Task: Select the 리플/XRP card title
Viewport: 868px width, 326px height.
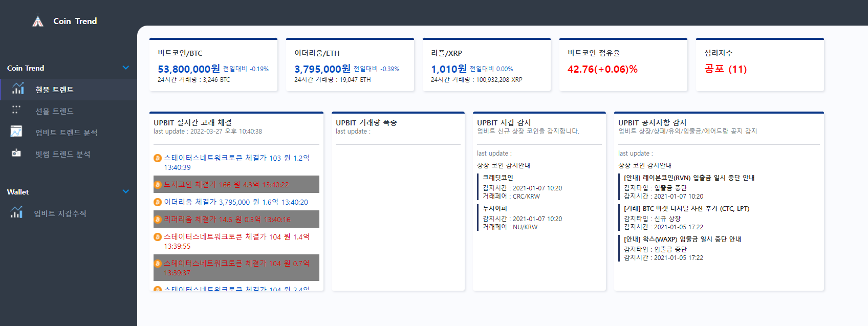Action: tap(446, 53)
